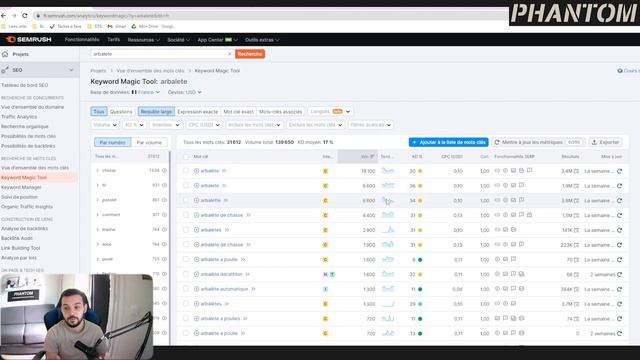The width and height of the screenshot is (640, 360).
Task: Open Vue d'ensemble des mots clés breadcrumb
Action: click(x=150, y=71)
